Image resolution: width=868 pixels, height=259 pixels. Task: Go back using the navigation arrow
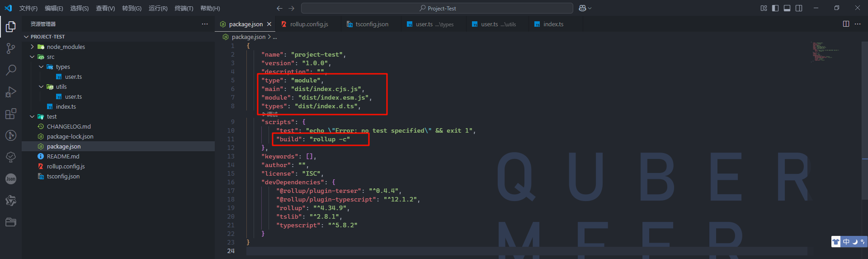click(x=279, y=8)
